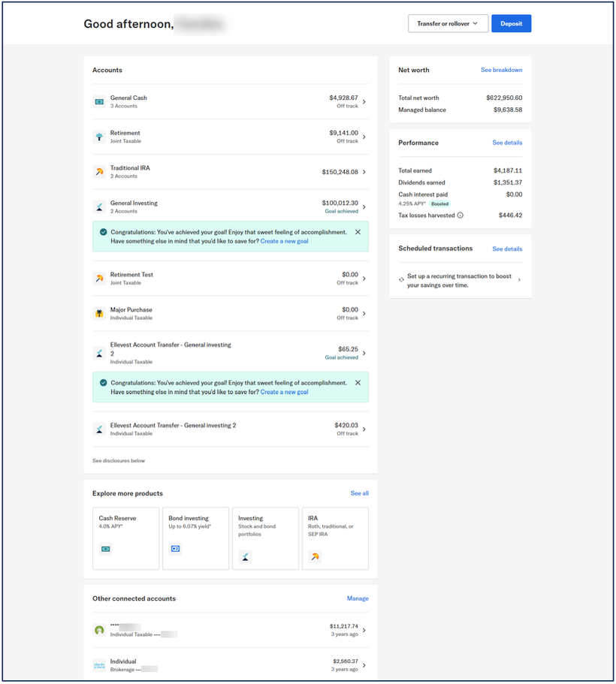Click the Bond investing card's icon
Viewport: 616px width, 684px height.
point(176,549)
